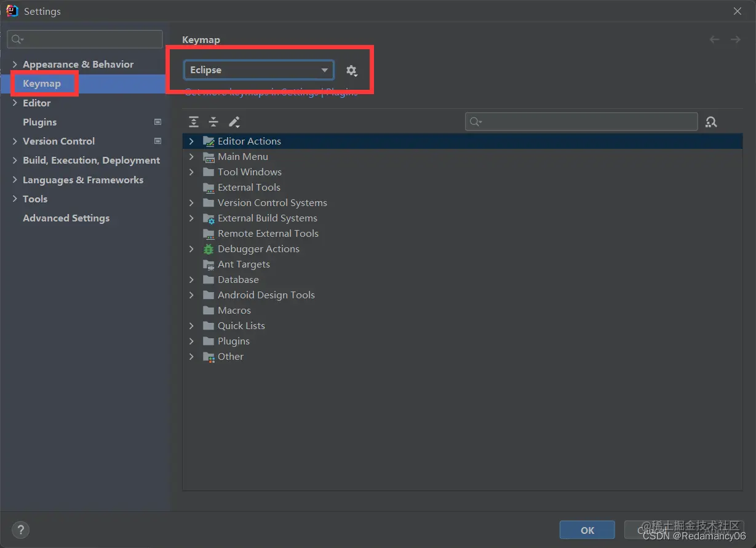Select the External Tools row
The width and height of the screenshot is (756, 548).
[463, 188]
